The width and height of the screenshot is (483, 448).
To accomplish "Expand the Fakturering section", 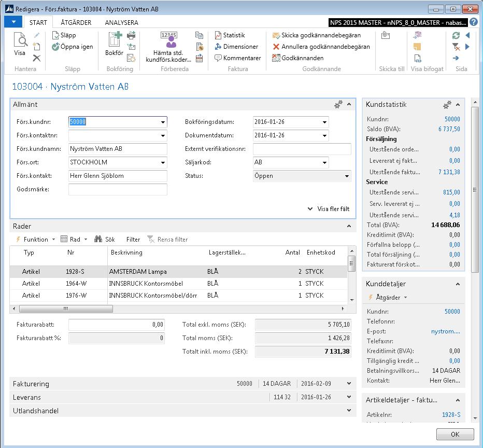I will tap(349, 384).
